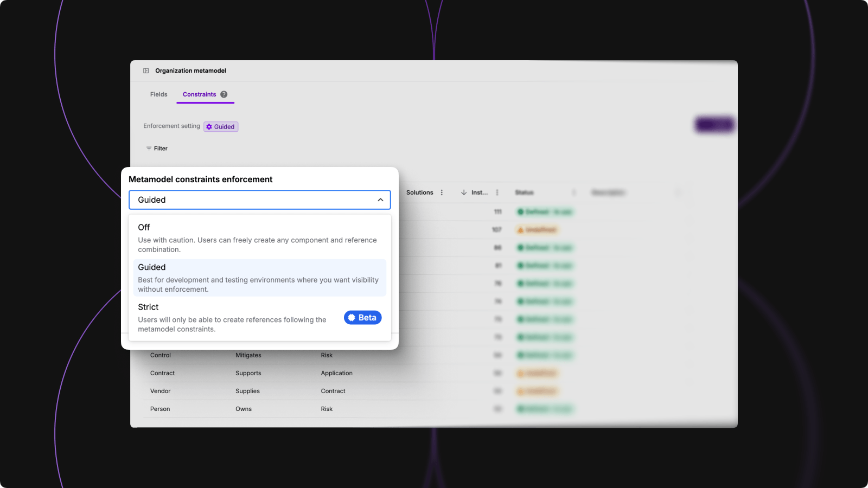The width and height of the screenshot is (868, 488).
Task: Click the sidebar panel icon beside Organization metamodel
Action: click(x=146, y=70)
